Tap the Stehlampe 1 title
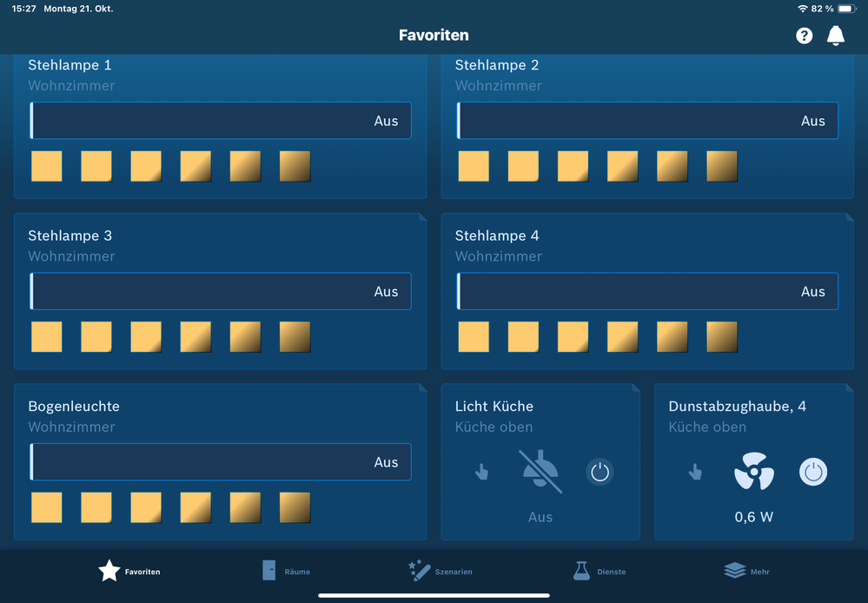 70,65
